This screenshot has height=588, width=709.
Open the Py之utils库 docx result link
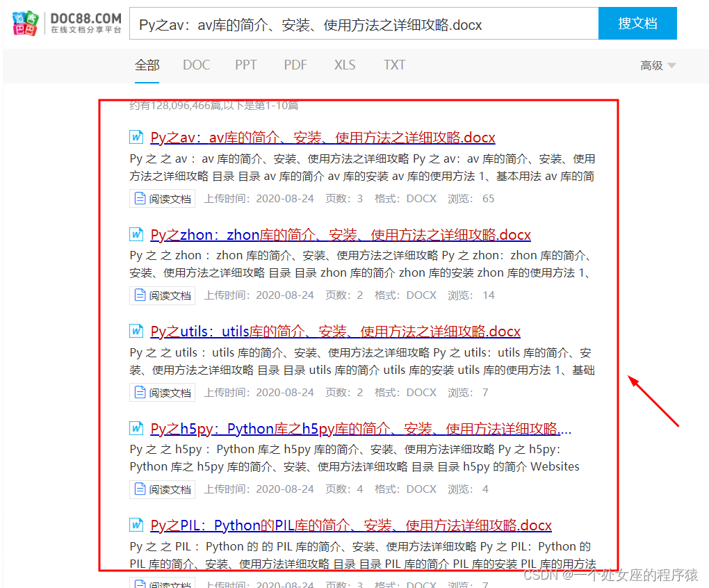tap(336, 332)
